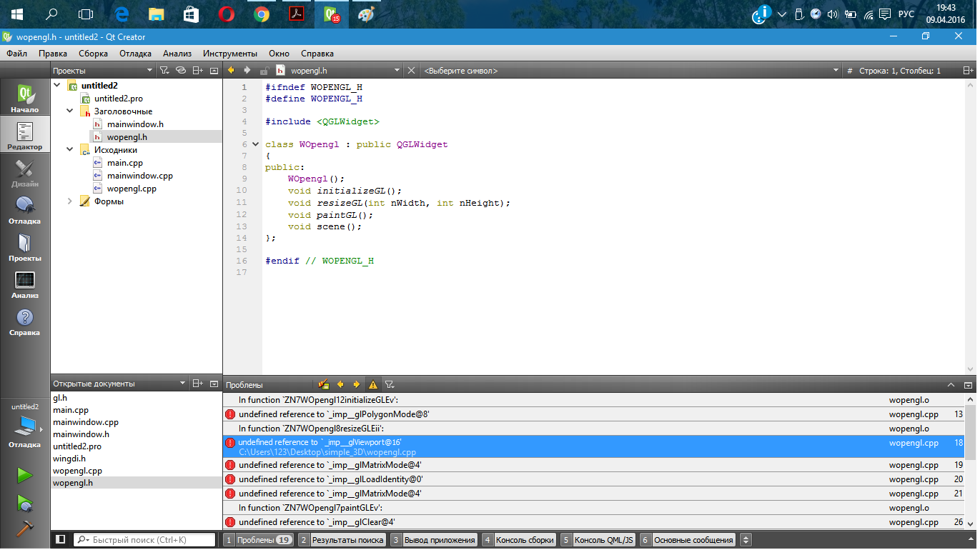Open the Файл menu
This screenshot has width=980, height=550.
[x=17, y=54]
